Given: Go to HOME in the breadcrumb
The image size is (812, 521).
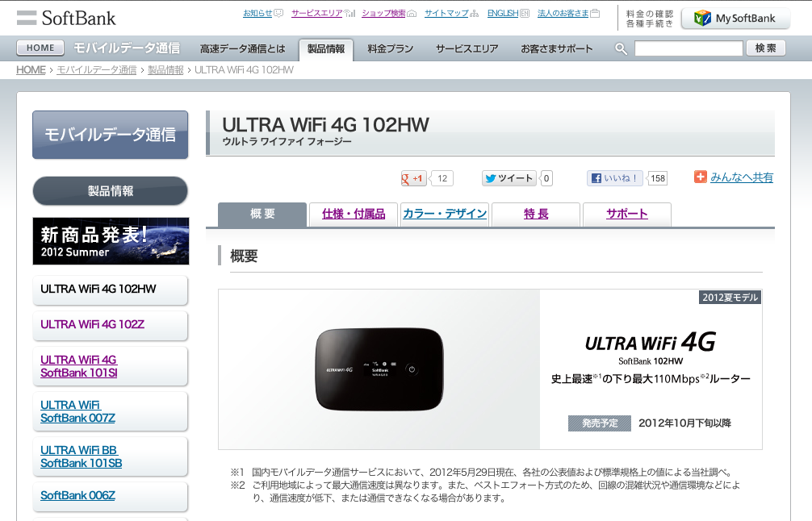Looking at the screenshot, I should [x=31, y=70].
